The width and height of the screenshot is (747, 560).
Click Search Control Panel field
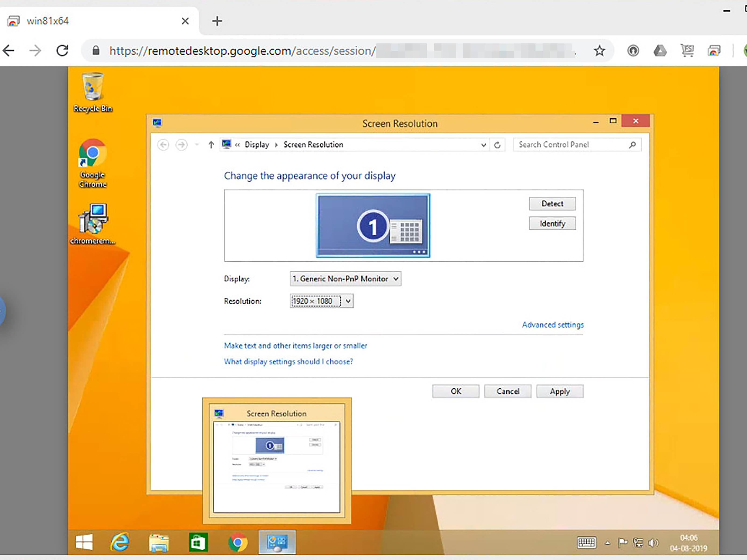coord(577,145)
